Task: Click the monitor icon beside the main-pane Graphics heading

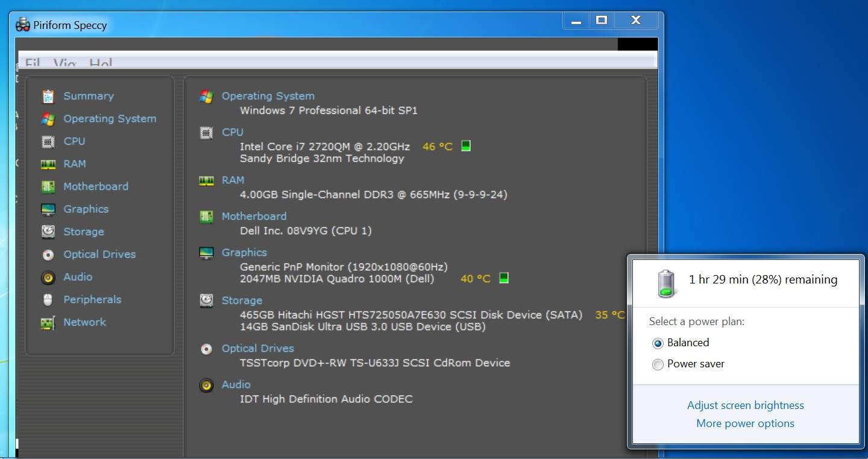Action: point(206,253)
